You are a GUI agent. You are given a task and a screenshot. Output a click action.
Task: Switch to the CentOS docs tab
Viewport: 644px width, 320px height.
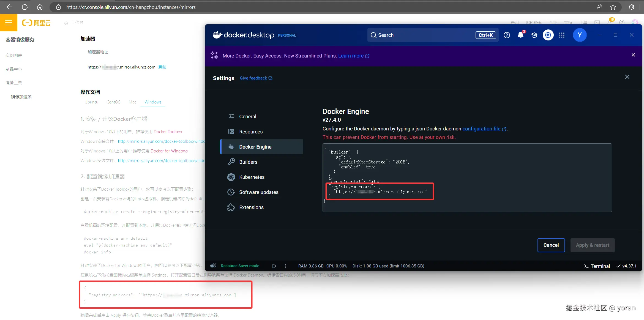[x=113, y=102]
